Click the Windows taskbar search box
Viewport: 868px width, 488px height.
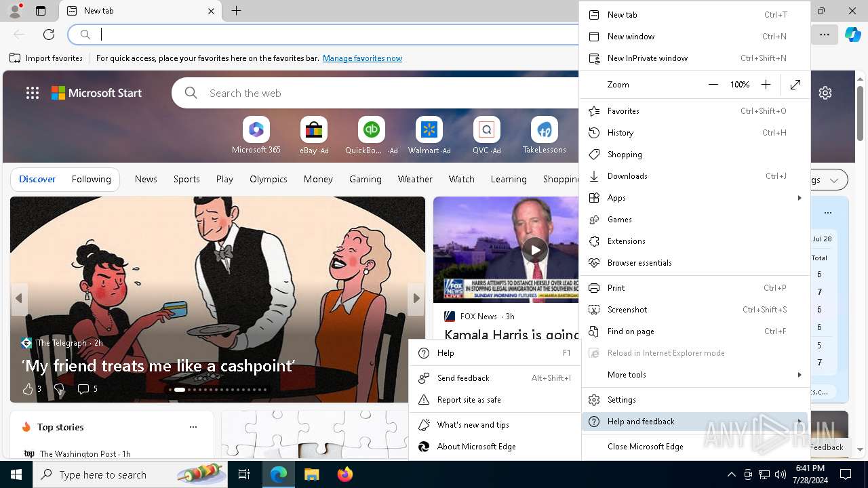(130, 474)
